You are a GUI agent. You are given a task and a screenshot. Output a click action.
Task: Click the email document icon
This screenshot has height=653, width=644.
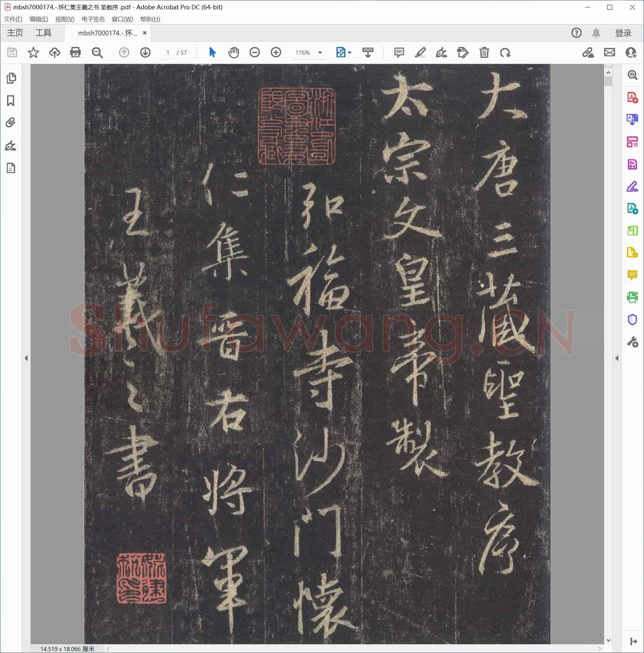(x=610, y=52)
